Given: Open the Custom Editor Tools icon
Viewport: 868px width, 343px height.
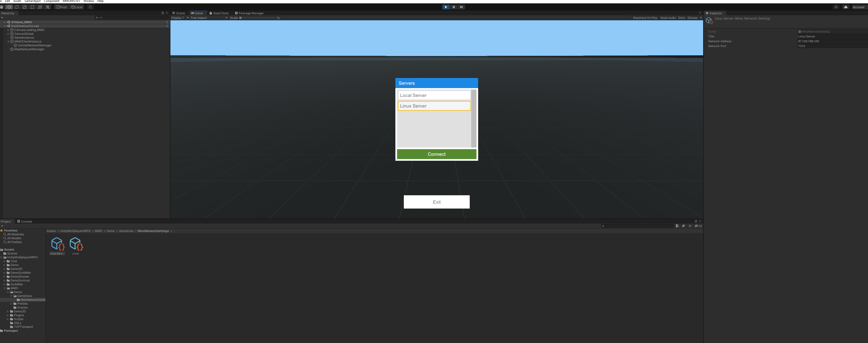Looking at the screenshot, I should (48, 7).
